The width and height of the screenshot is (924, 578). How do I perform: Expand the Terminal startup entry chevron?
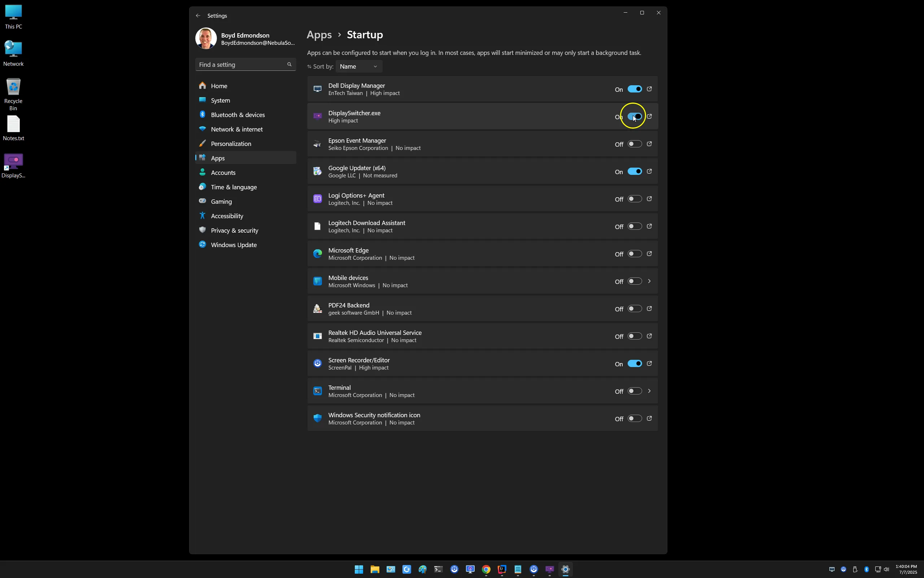point(649,391)
